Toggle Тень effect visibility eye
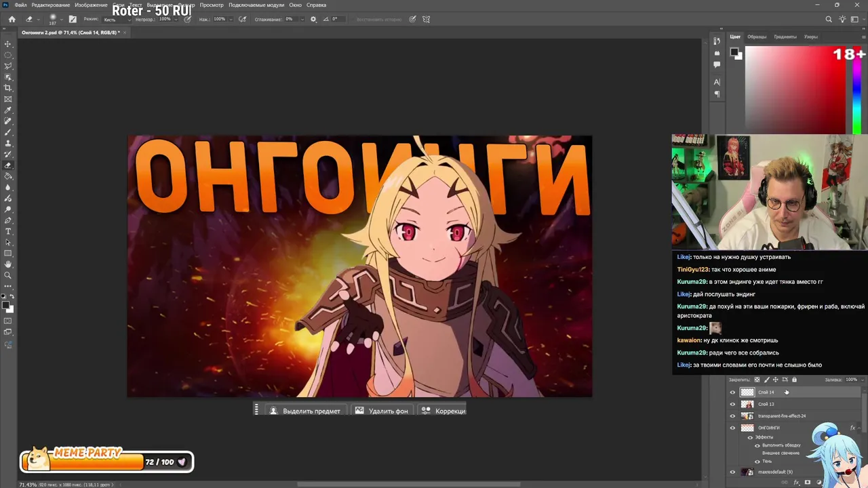The image size is (868, 488). coord(757,461)
